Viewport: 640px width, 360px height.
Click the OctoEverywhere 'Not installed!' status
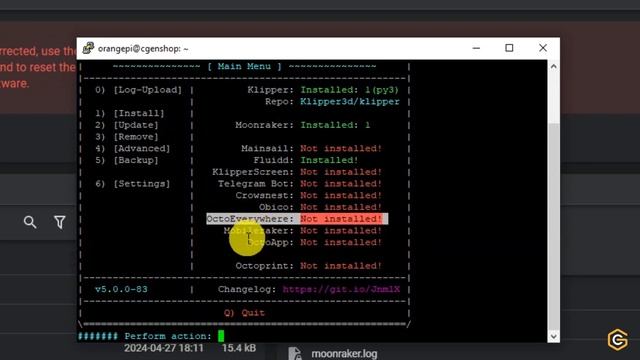pos(341,219)
